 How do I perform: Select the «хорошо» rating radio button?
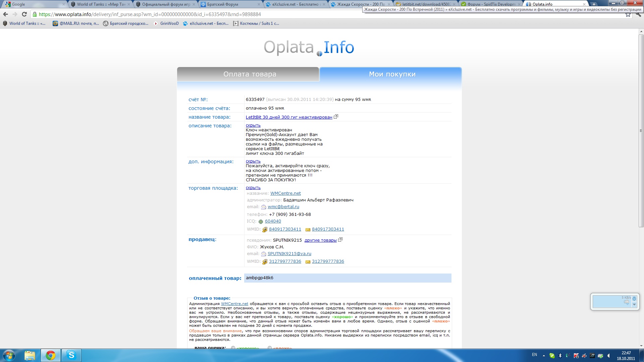point(233,348)
